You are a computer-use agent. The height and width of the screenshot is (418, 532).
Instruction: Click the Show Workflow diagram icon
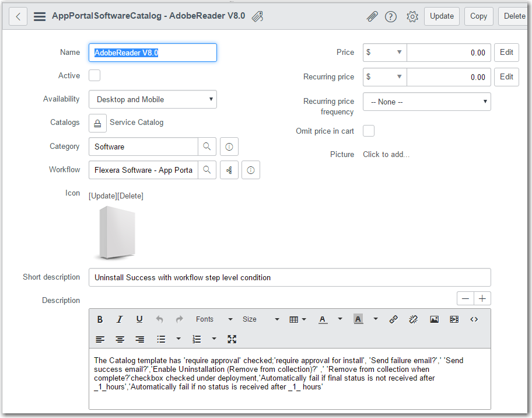pyautogui.click(x=229, y=170)
